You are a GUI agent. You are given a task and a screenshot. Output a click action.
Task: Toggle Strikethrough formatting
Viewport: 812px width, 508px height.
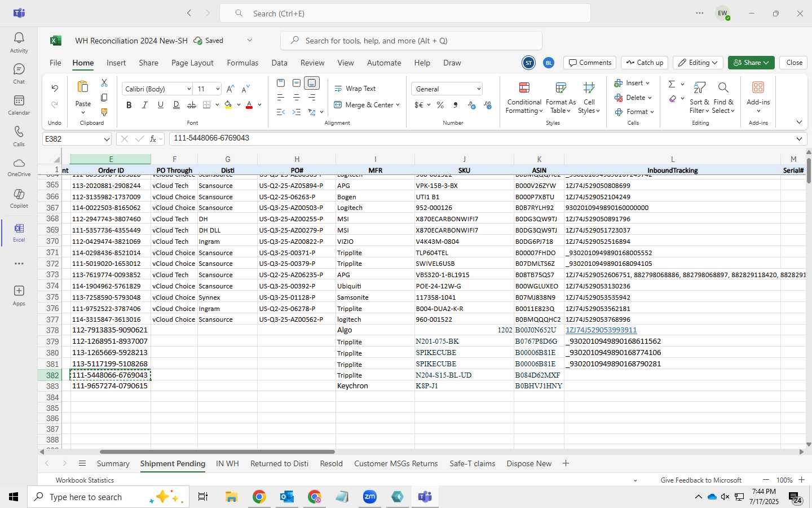(192, 105)
